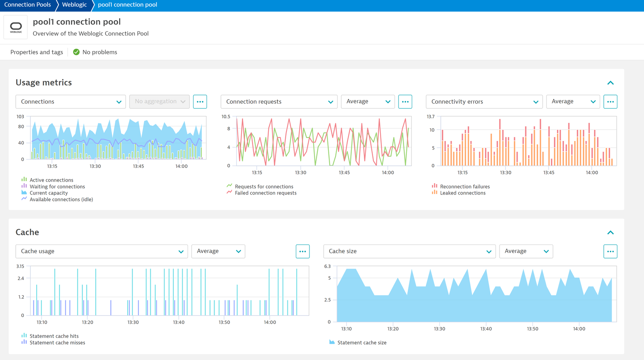Click Statement cache size legend icon

tap(332, 342)
